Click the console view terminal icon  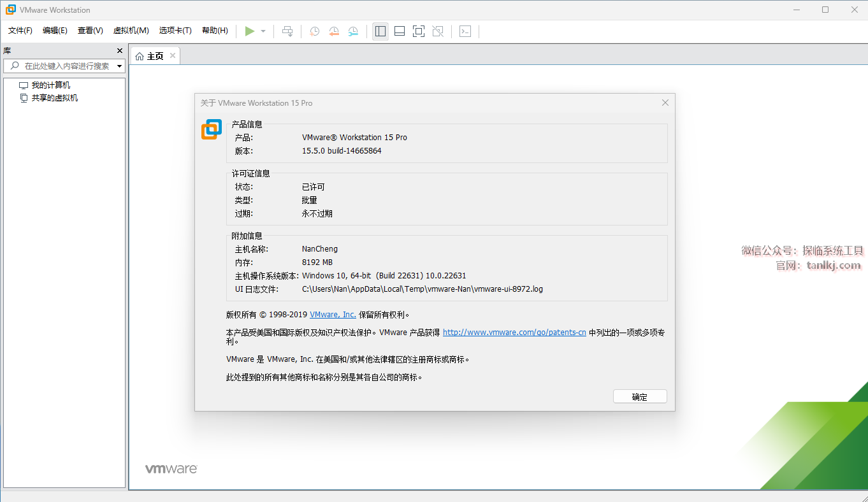(x=465, y=31)
